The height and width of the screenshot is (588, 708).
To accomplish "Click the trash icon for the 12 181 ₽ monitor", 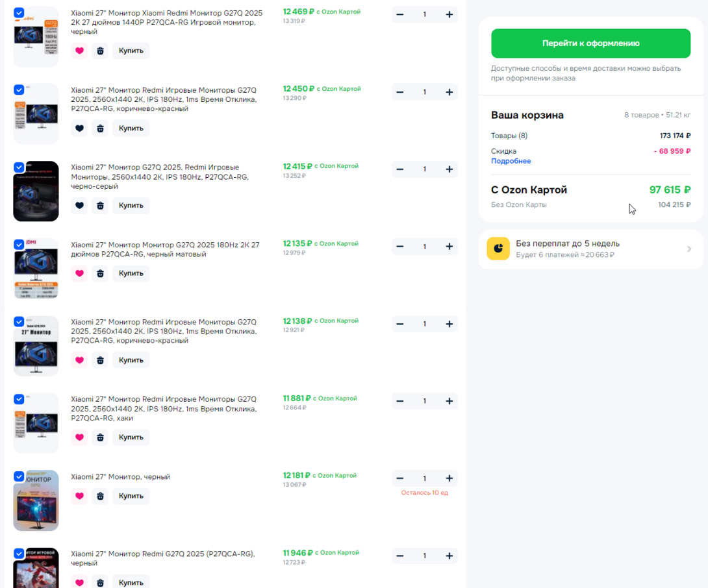I will click(x=100, y=496).
